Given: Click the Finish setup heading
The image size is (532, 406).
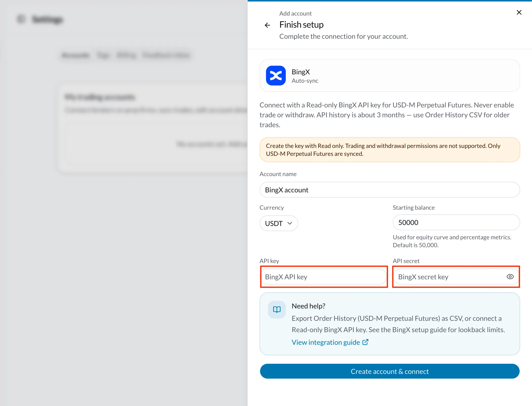Looking at the screenshot, I should click(301, 25).
